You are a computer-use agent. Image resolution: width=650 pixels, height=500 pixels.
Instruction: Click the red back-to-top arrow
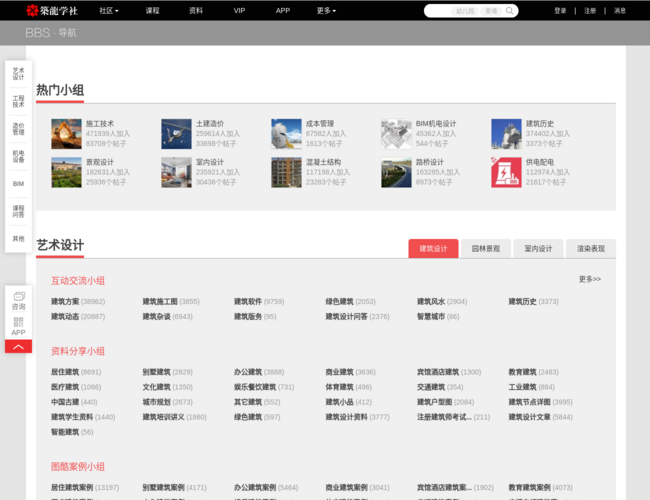(19, 347)
